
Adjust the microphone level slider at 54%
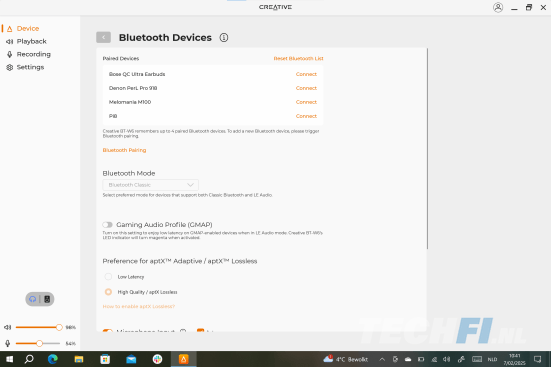(x=38, y=343)
